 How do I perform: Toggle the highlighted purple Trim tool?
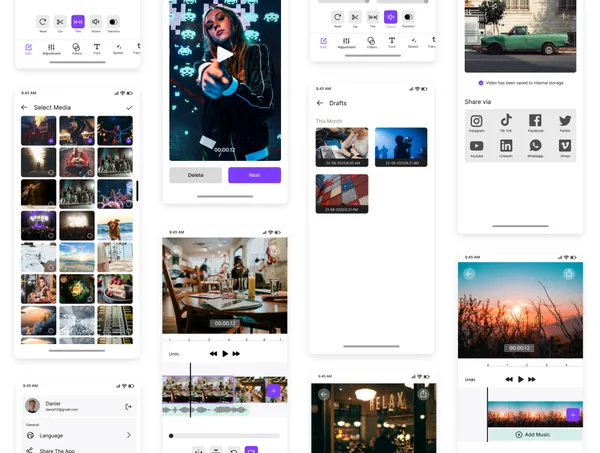78,21
